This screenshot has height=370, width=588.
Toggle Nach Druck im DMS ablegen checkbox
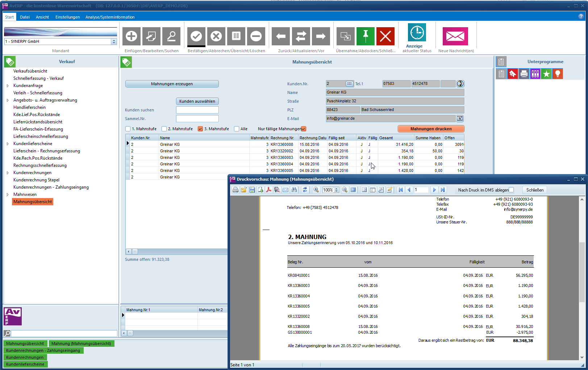point(511,190)
